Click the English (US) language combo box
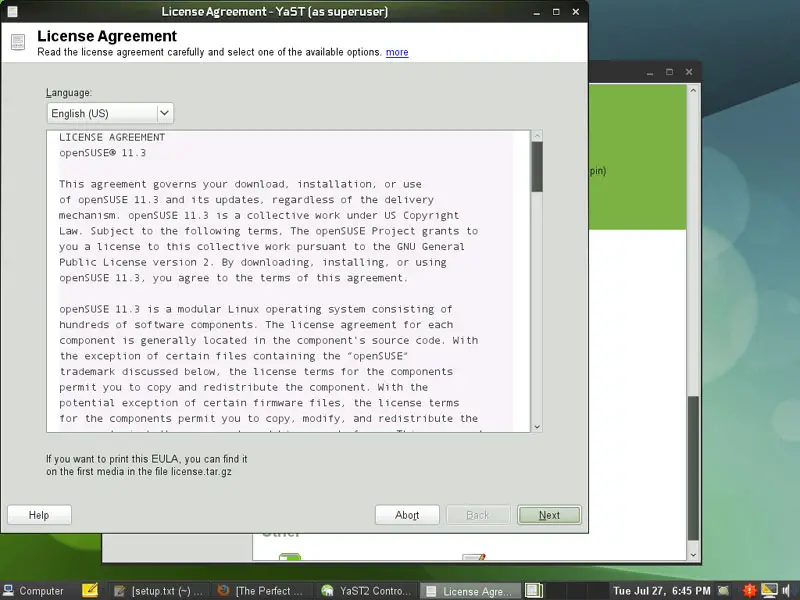Screen dimensions: 800x600 (x=110, y=113)
